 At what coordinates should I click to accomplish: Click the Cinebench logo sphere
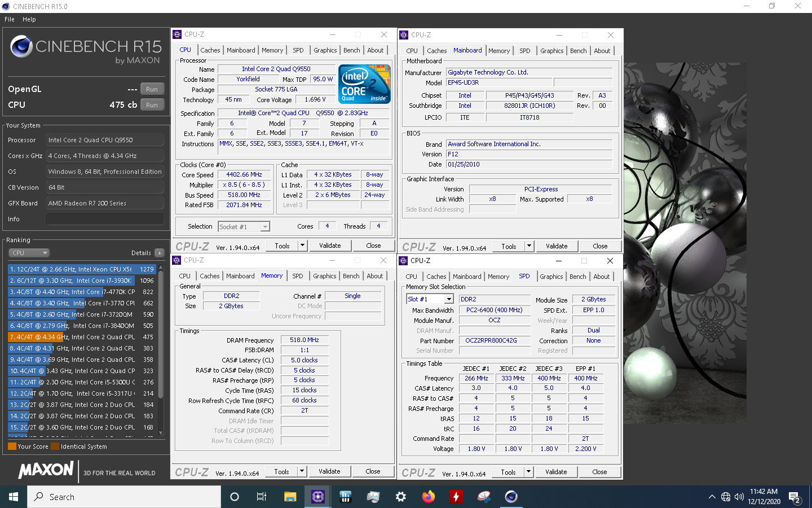coord(21,47)
